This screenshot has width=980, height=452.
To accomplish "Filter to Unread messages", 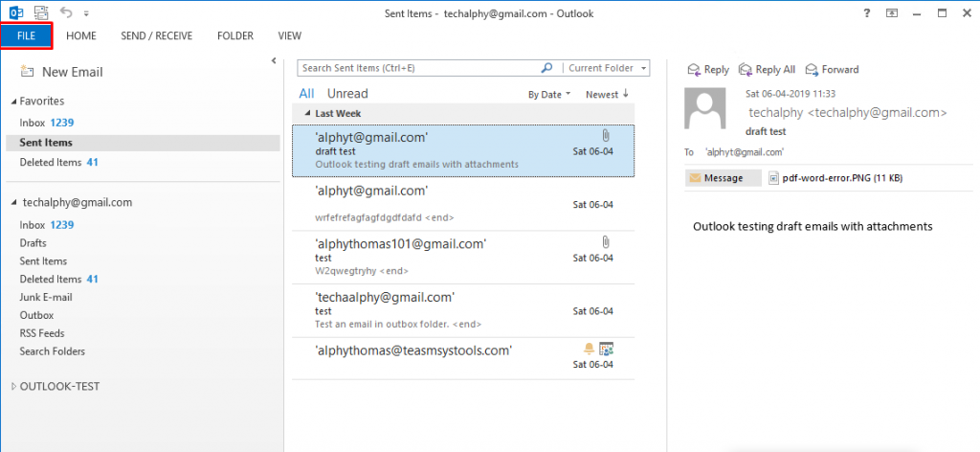I will [x=347, y=93].
